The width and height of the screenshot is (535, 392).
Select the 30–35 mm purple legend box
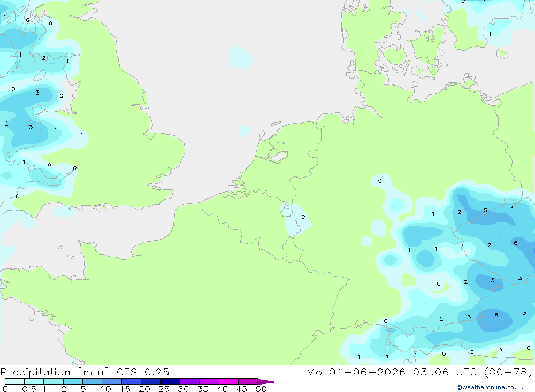pyautogui.click(x=190, y=381)
